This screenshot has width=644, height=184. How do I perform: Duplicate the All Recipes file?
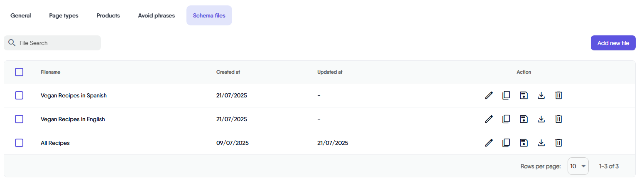(x=506, y=143)
